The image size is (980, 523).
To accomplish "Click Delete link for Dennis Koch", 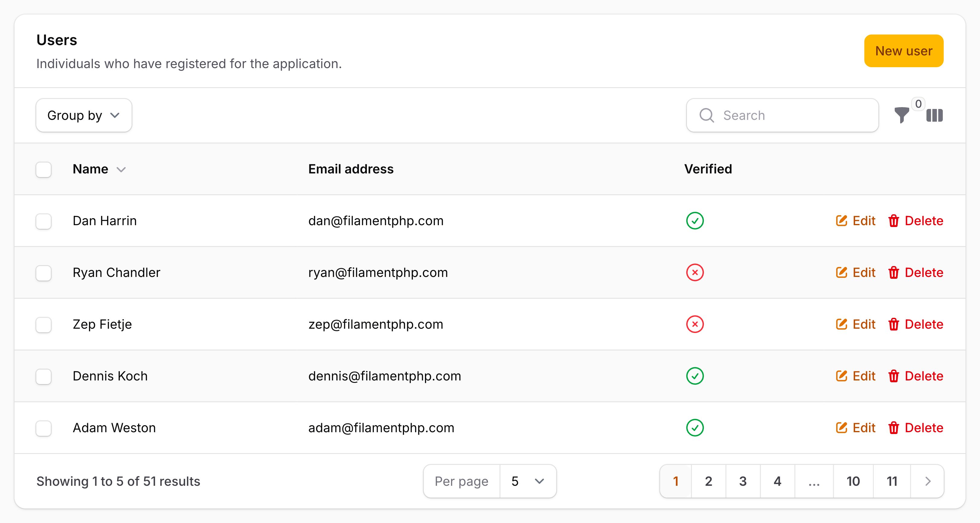I will [923, 376].
